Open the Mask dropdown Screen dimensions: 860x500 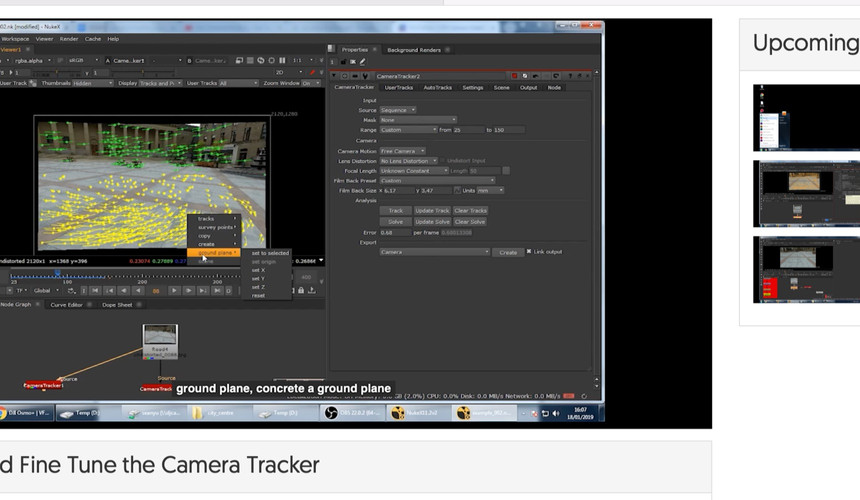[418, 120]
